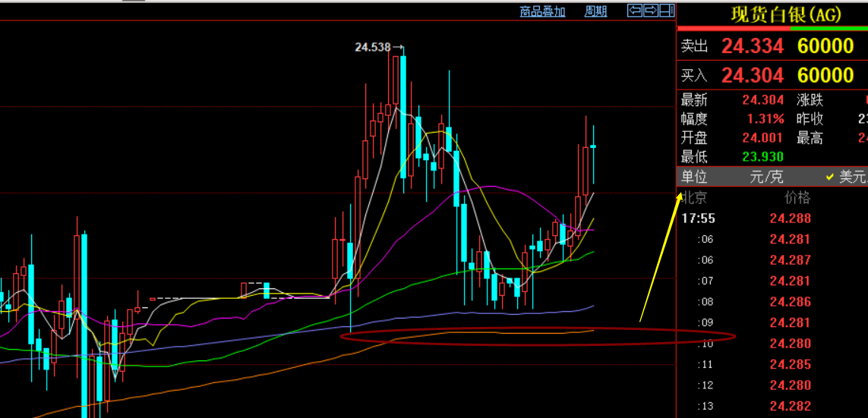Select the 元/克 unit option
Image resolution: width=868 pixels, height=418 pixels.
[x=766, y=178]
